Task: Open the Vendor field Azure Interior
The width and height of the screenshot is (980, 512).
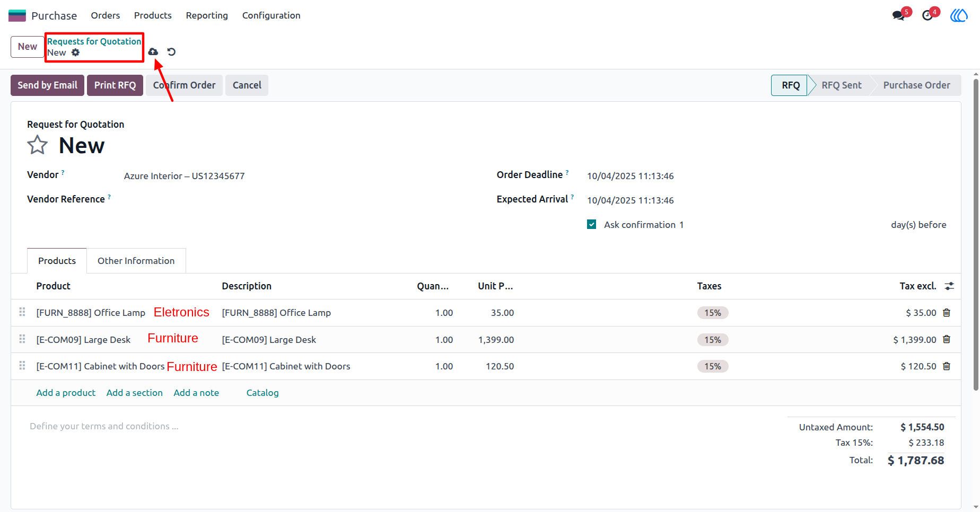Action: (x=184, y=176)
